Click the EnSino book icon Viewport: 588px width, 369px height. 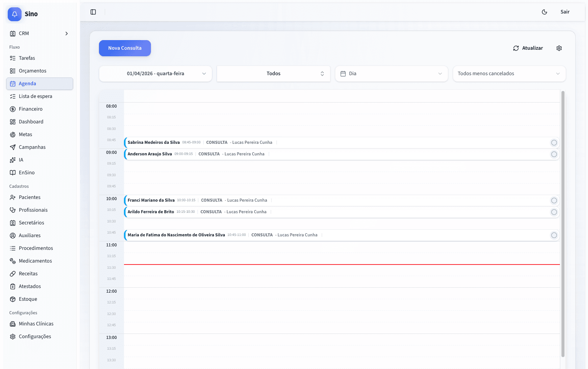[13, 173]
